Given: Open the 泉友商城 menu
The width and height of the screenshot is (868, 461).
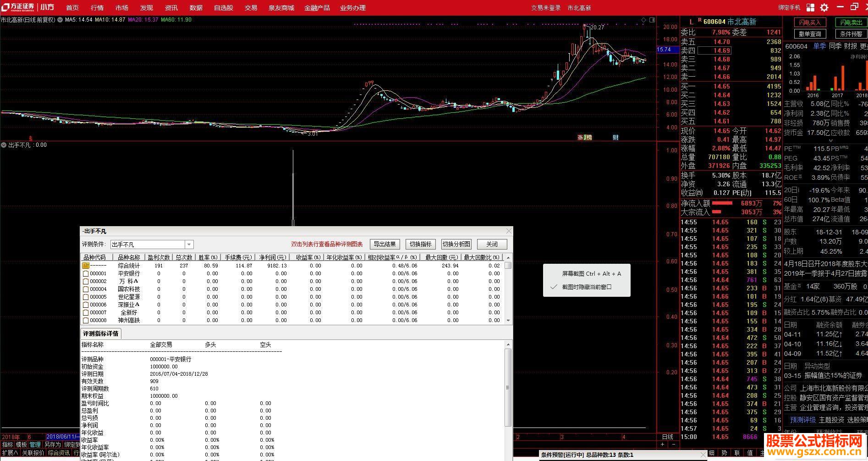Looking at the screenshot, I should coord(281,8).
